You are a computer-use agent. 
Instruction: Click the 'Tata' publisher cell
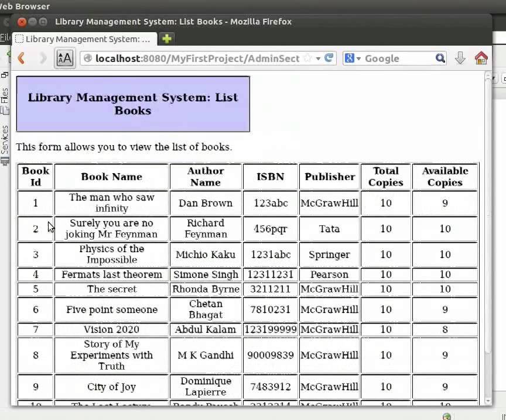coord(330,229)
